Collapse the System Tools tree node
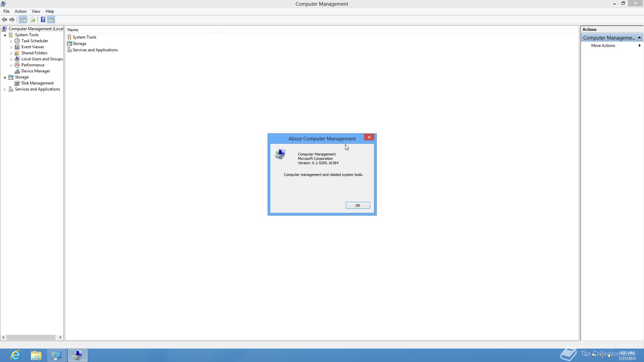Image resolution: width=644 pixels, height=362 pixels. [5, 35]
